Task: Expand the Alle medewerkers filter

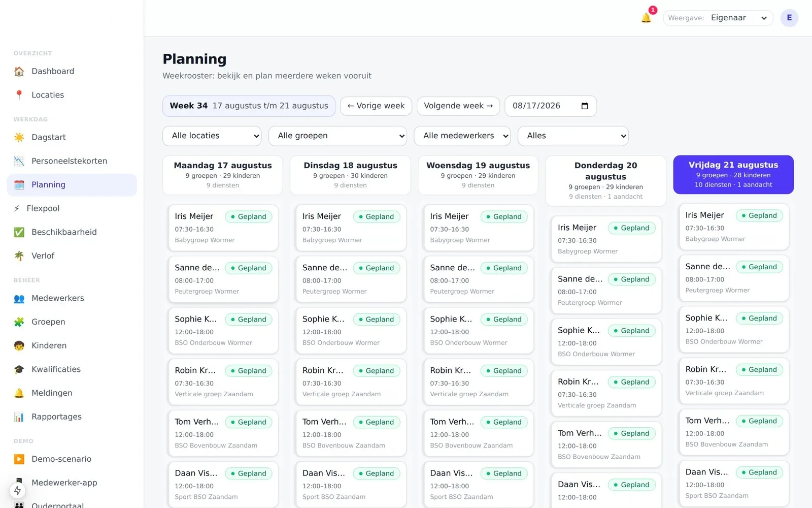Action: [462, 136]
